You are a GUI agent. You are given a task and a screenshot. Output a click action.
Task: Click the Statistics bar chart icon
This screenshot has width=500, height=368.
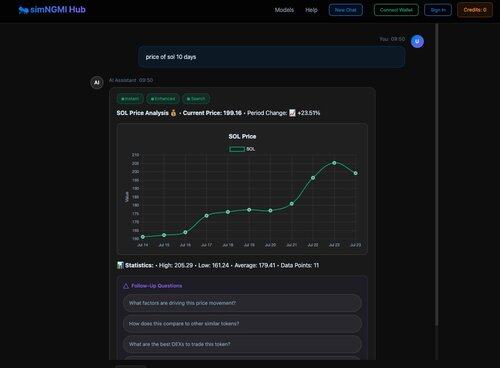[120, 265]
